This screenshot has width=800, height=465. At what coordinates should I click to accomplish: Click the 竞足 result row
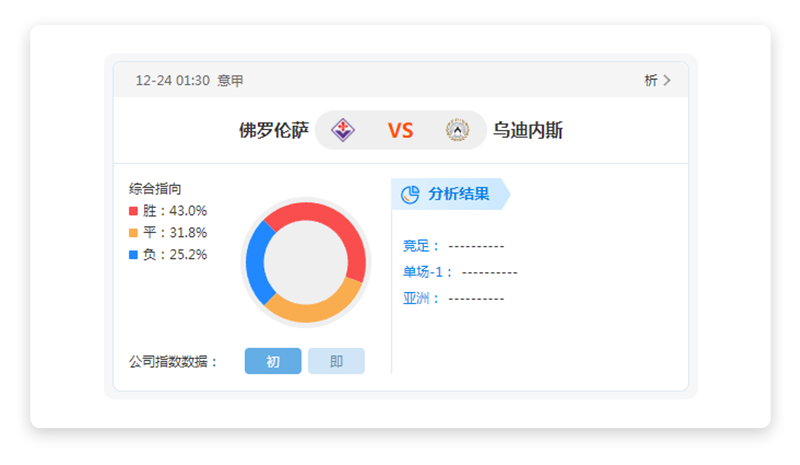click(453, 246)
